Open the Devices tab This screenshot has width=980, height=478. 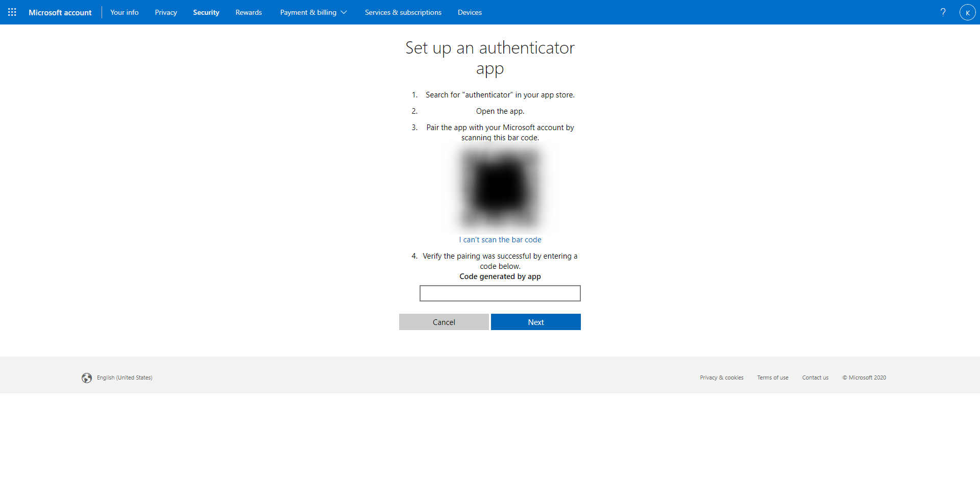point(470,12)
